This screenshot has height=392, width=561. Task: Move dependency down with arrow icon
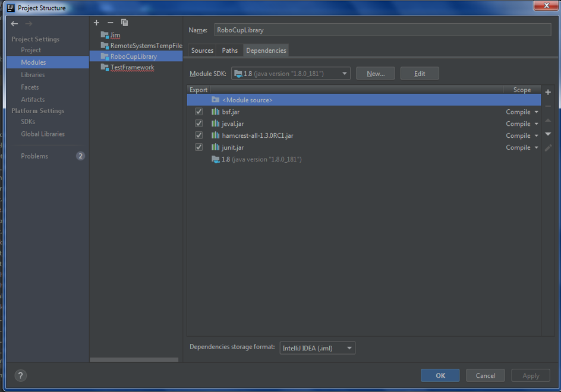(x=548, y=134)
